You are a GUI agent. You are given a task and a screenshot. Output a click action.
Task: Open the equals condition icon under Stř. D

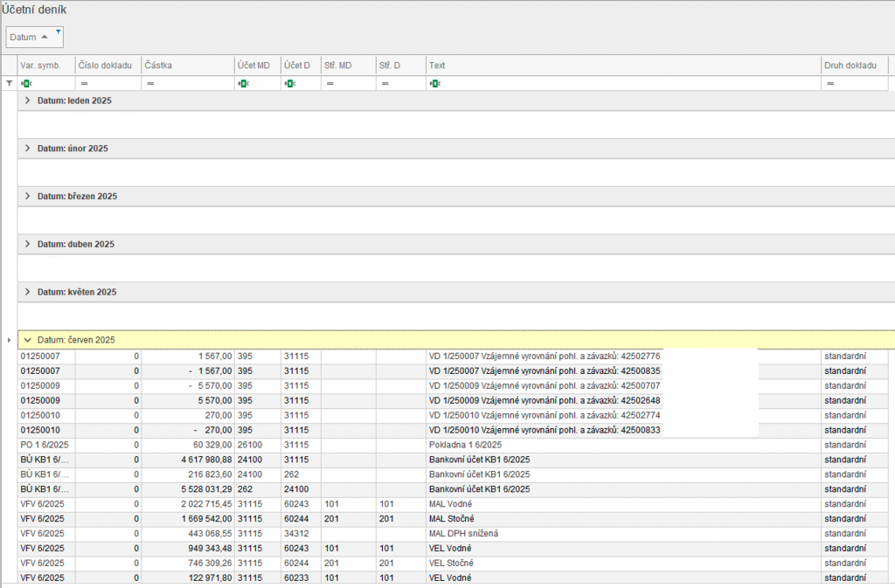385,83
